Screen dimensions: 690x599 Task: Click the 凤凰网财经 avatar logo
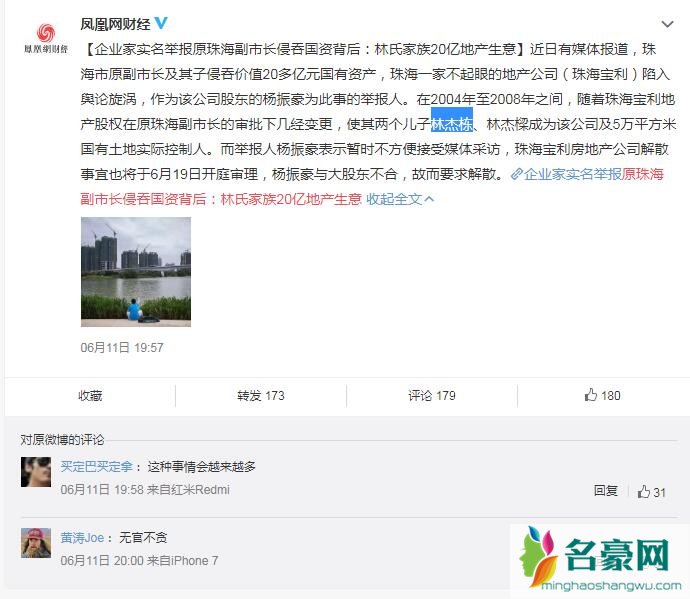point(46,38)
